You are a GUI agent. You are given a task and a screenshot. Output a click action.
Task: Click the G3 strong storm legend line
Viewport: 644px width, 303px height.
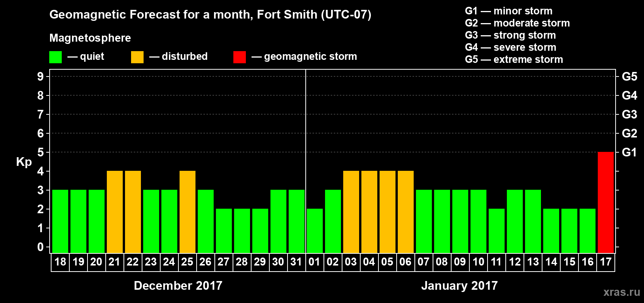(x=510, y=35)
